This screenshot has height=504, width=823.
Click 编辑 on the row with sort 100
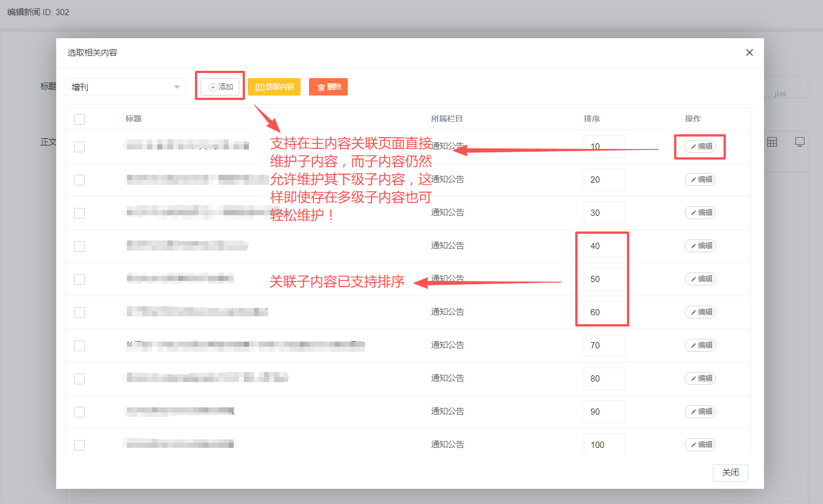700,445
